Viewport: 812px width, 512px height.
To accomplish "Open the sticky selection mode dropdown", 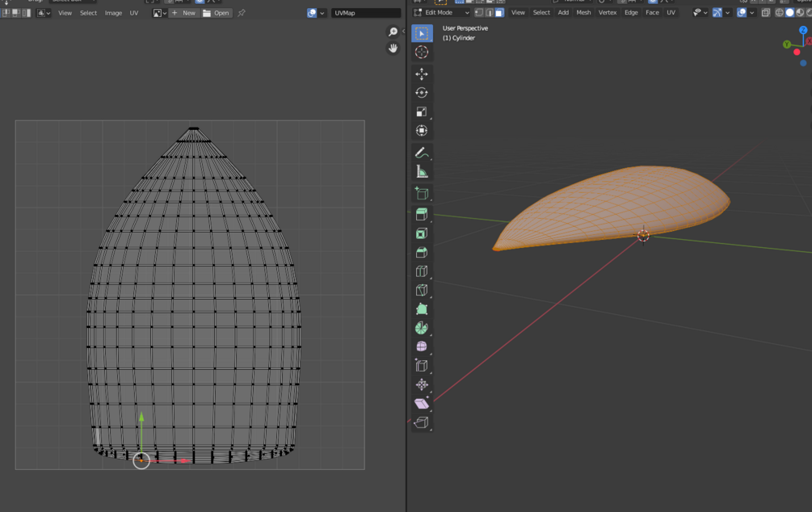I will [x=44, y=13].
